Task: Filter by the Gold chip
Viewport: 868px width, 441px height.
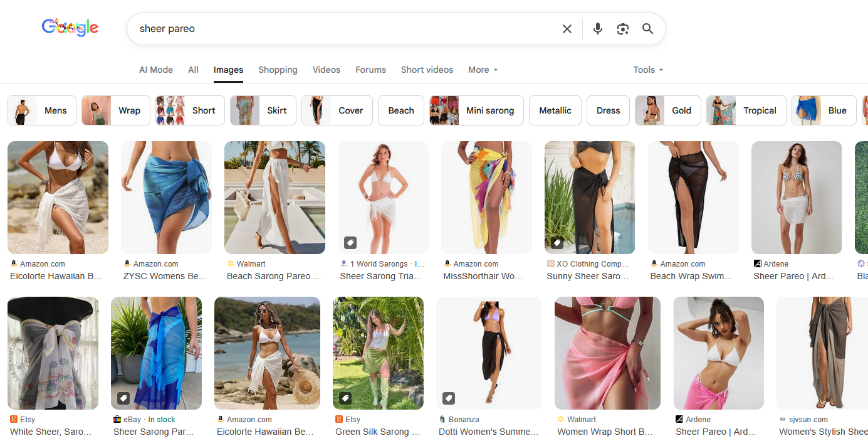Action: pyautogui.click(x=668, y=110)
